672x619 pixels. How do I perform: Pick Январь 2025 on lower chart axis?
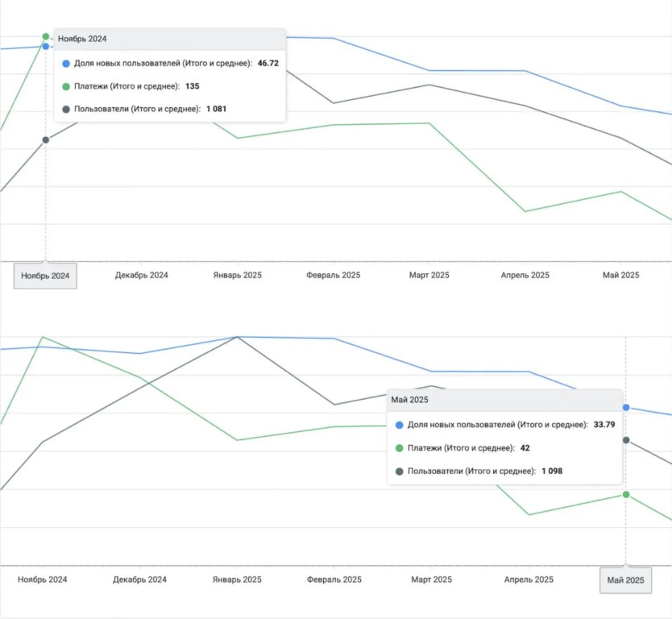pyautogui.click(x=237, y=580)
